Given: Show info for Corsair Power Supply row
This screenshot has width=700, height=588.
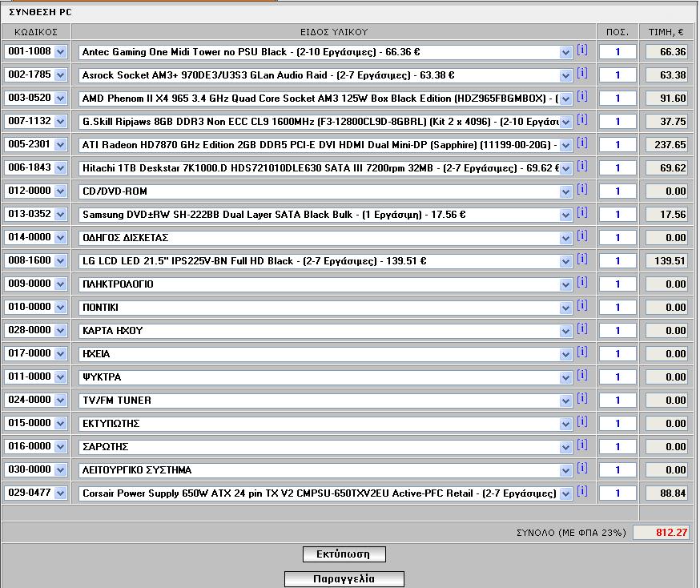Looking at the screenshot, I should (x=582, y=491).
